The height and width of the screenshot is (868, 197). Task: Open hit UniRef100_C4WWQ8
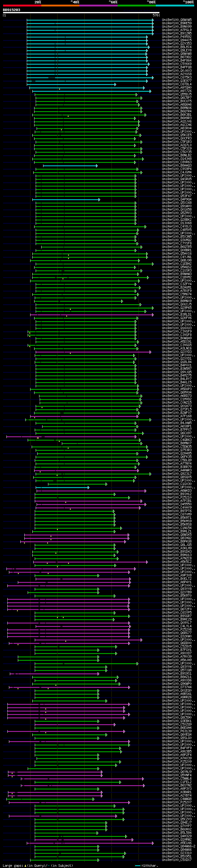click(x=177, y=799)
